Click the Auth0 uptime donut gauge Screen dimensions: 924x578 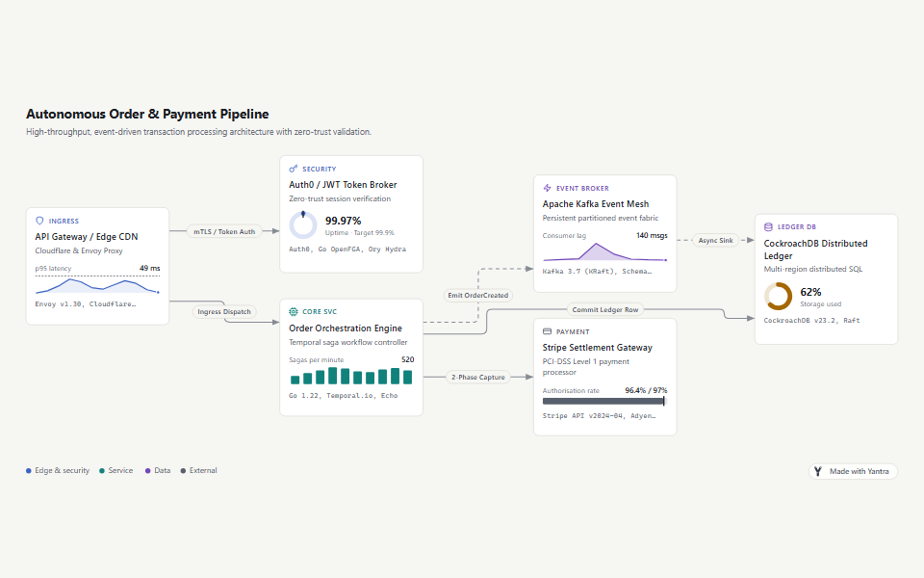tap(303, 225)
